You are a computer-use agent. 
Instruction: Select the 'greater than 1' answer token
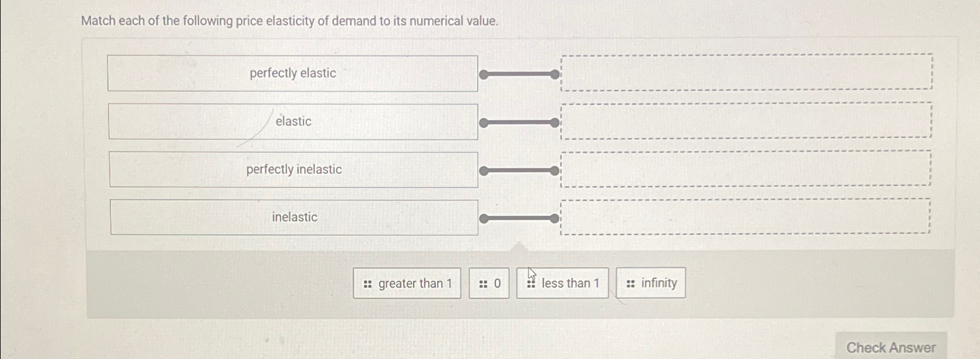407,283
